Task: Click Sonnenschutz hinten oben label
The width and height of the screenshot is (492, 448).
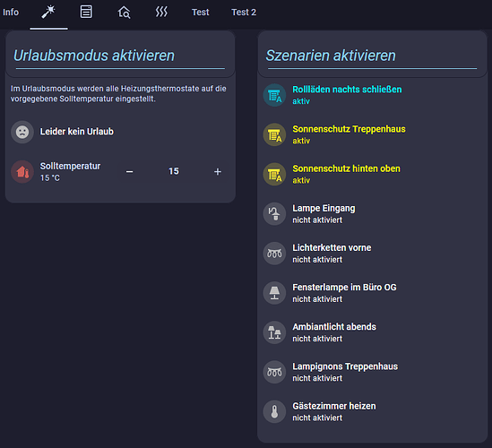Action: (x=346, y=168)
